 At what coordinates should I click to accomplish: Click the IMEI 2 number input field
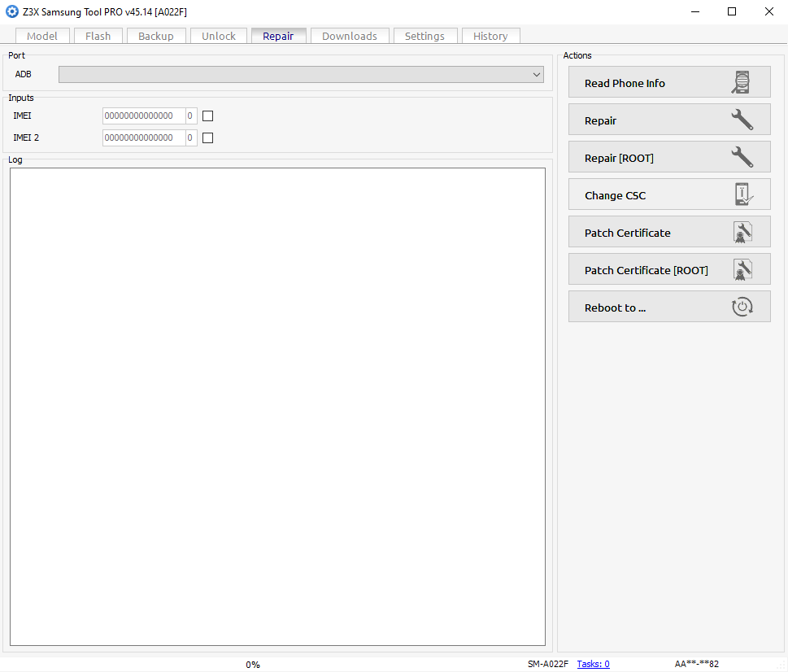pyautogui.click(x=144, y=137)
